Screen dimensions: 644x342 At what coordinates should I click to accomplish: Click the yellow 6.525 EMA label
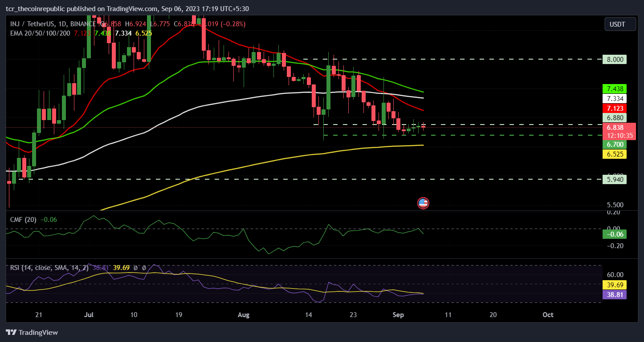[x=614, y=154]
